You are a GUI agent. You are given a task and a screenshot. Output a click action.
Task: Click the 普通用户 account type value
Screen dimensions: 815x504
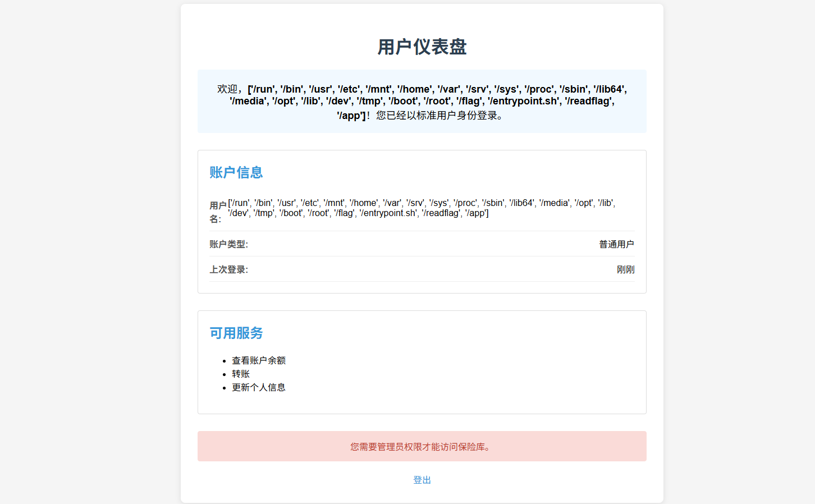(616, 244)
